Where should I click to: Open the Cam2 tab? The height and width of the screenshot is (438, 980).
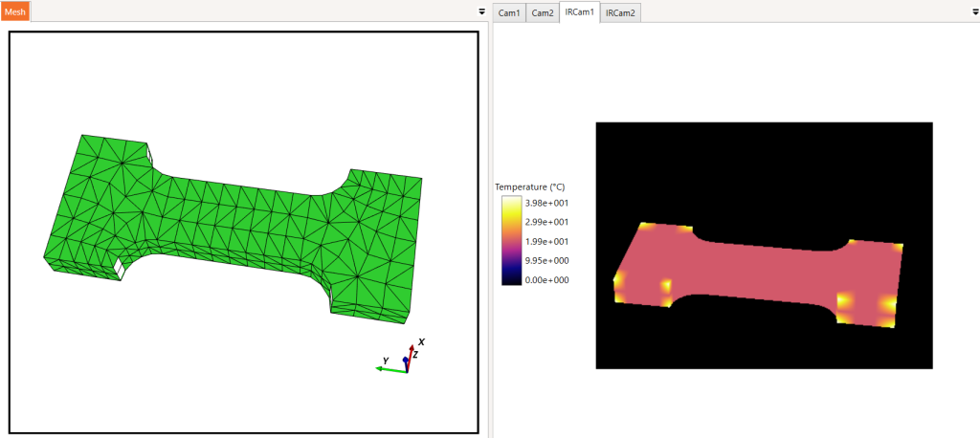pos(542,12)
